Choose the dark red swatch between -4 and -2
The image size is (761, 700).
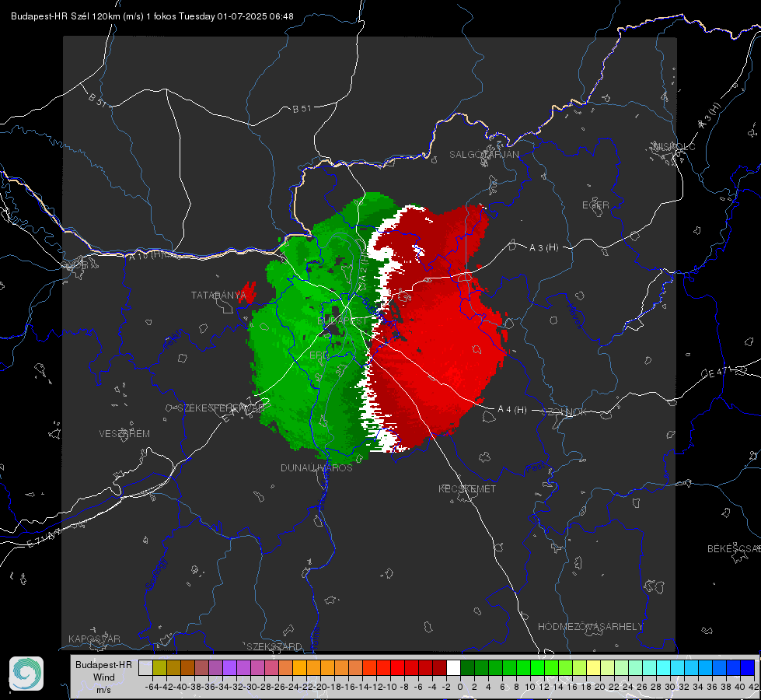(440, 667)
